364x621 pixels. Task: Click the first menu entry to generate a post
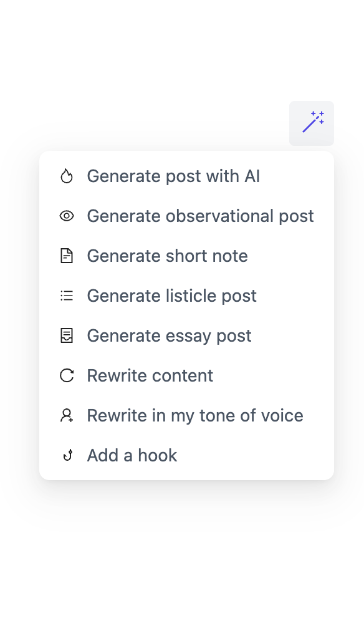(x=173, y=176)
